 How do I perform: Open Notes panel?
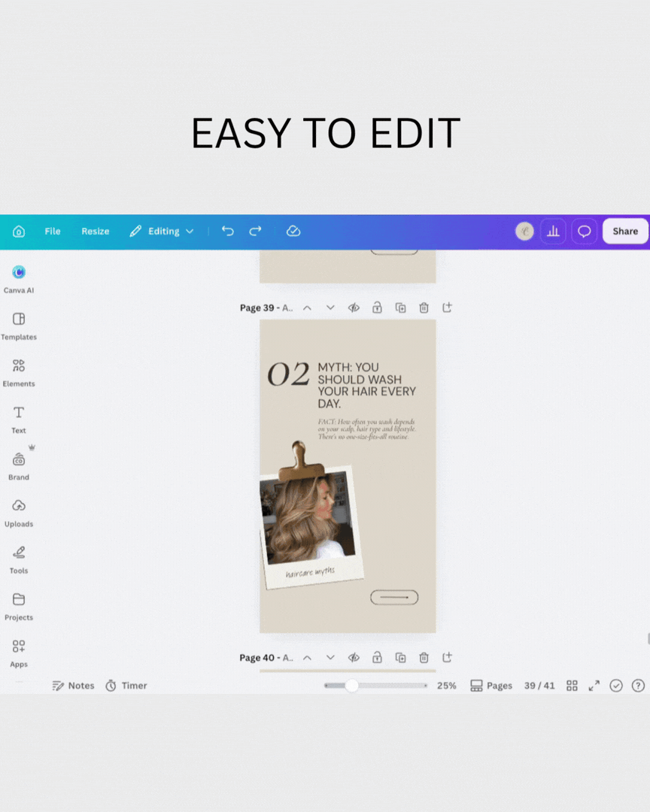pyautogui.click(x=73, y=686)
